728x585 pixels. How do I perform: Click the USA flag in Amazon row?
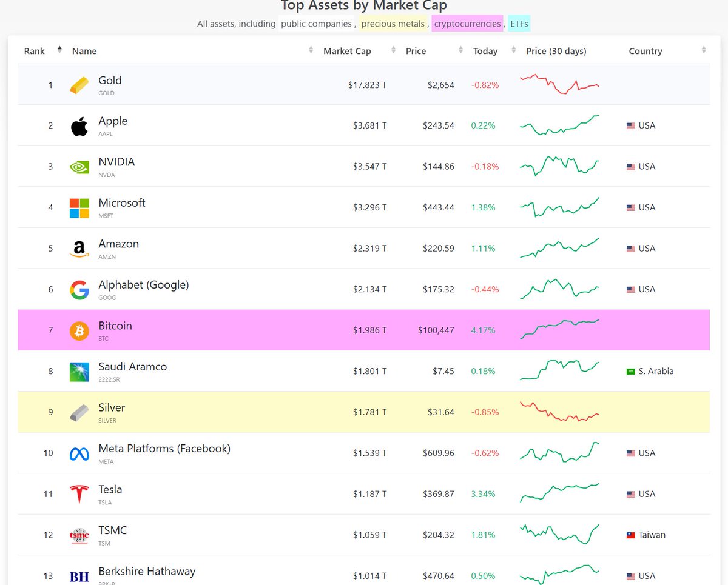pos(631,249)
